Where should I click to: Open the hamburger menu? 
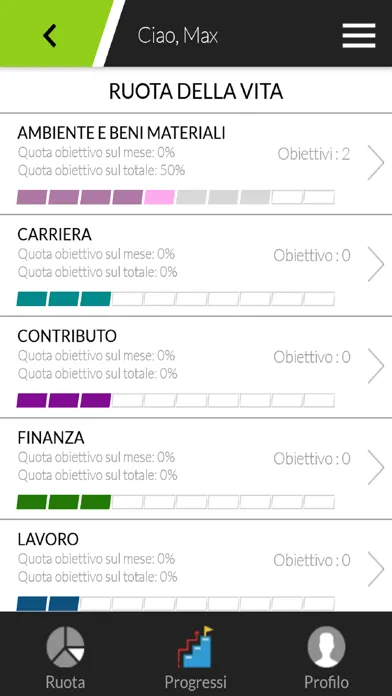point(359,36)
